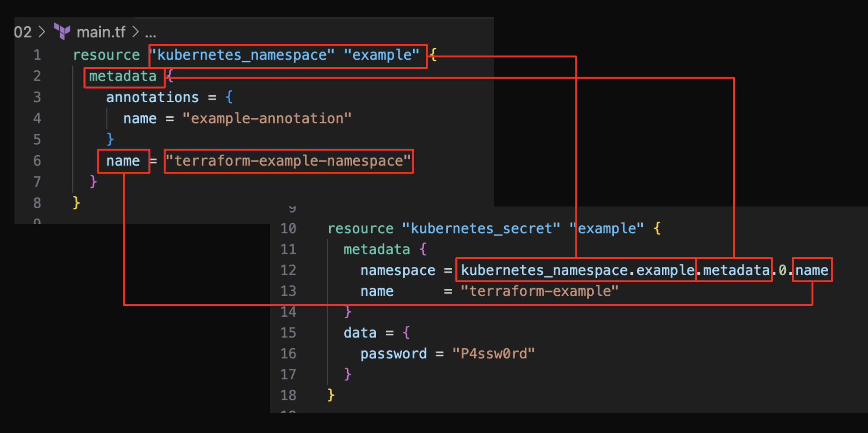Open main.tf in the breadcrumb
Image resolution: width=868 pixels, height=433 pixels.
click(x=101, y=32)
